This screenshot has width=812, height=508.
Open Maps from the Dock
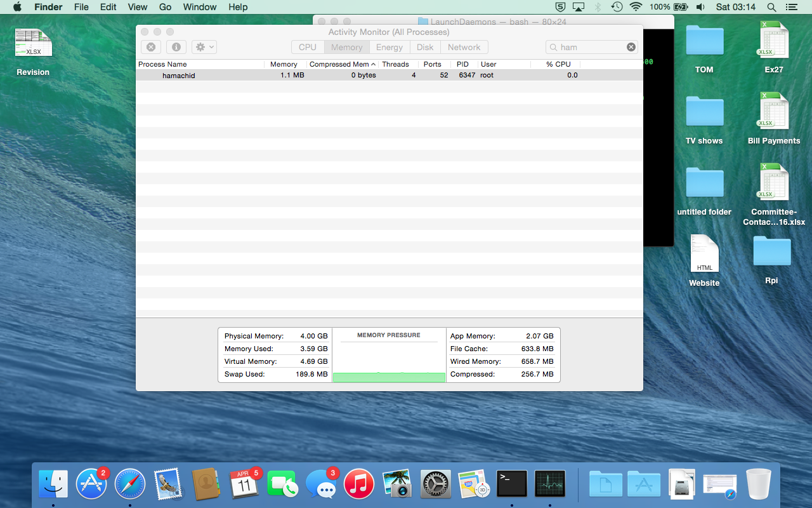click(473, 484)
